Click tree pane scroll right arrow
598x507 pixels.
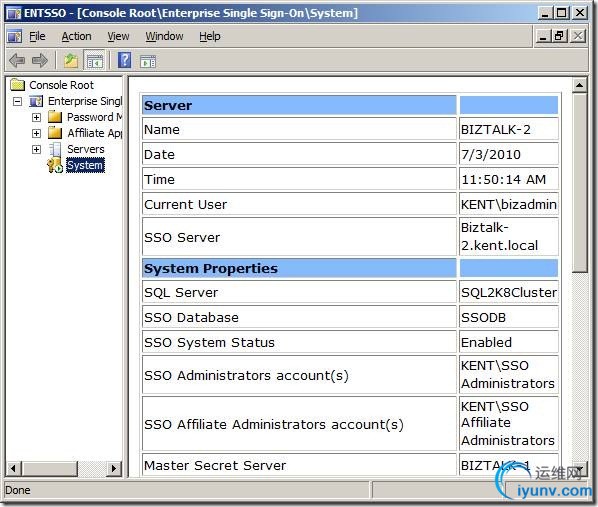click(x=114, y=468)
